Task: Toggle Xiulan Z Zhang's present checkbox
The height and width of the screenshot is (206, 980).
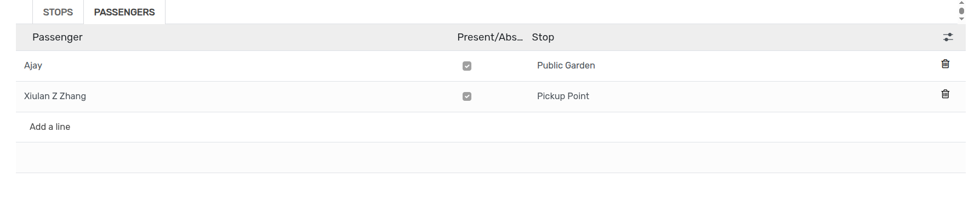Action: tap(467, 96)
